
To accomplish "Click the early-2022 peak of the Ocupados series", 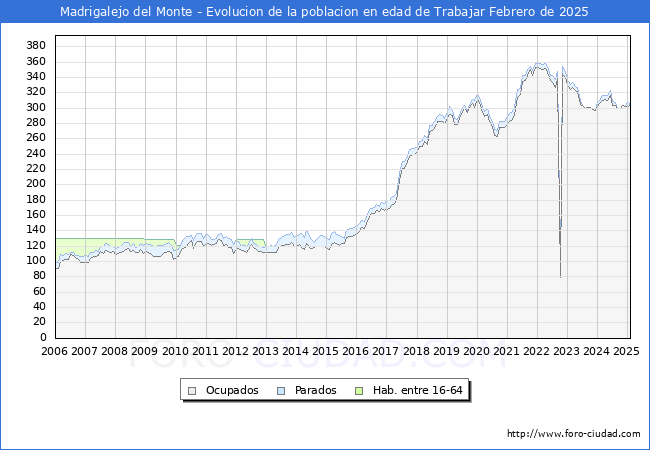I will pos(538,65).
